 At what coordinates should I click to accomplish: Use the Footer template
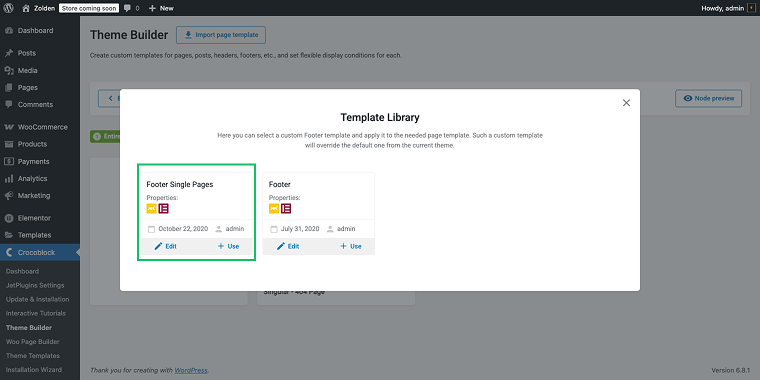pyautogui.click(x=350, y=246)
